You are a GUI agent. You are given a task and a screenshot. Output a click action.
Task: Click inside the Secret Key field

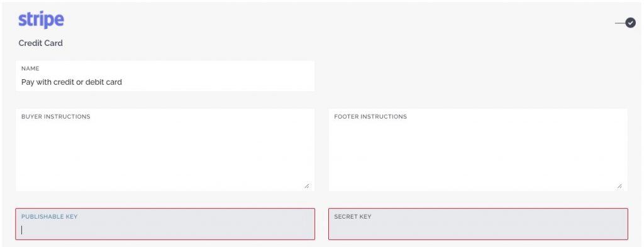(x=478, y=224)
